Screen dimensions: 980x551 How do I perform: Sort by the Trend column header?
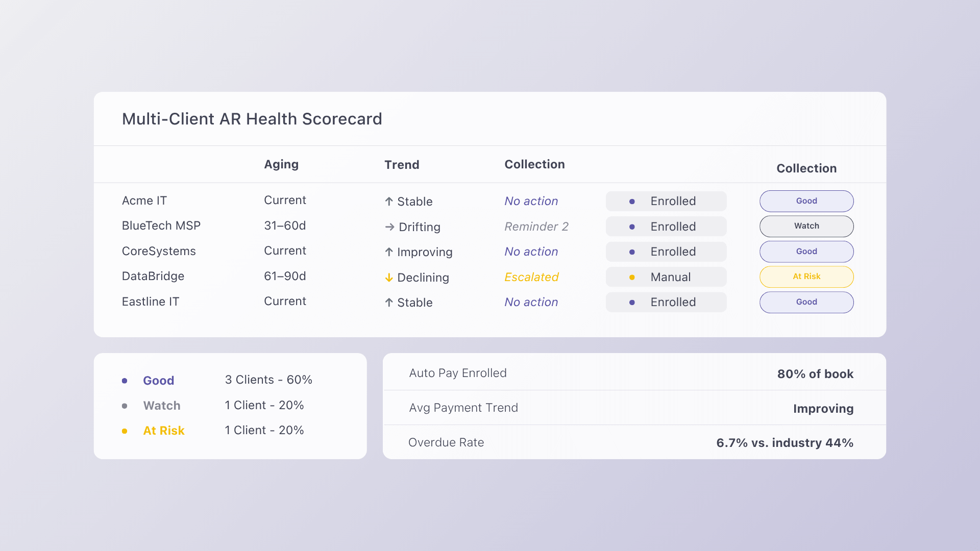click(x=402, y=165)
